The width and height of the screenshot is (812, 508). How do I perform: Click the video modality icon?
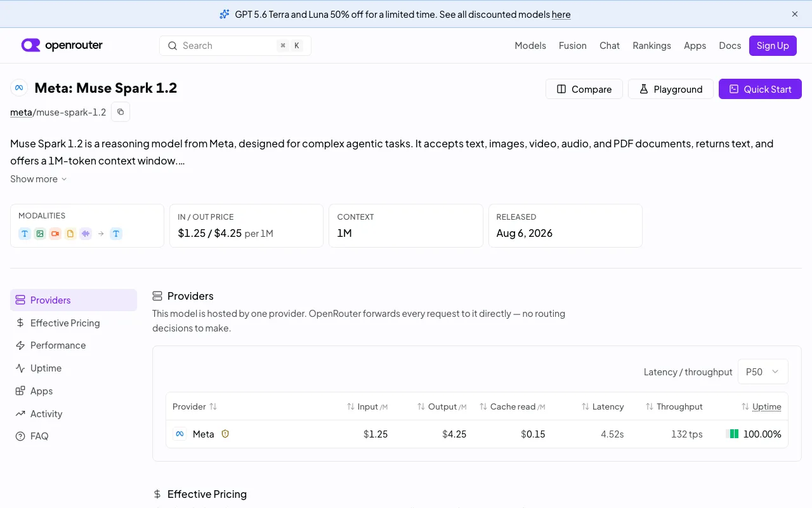tap(55, 234)
